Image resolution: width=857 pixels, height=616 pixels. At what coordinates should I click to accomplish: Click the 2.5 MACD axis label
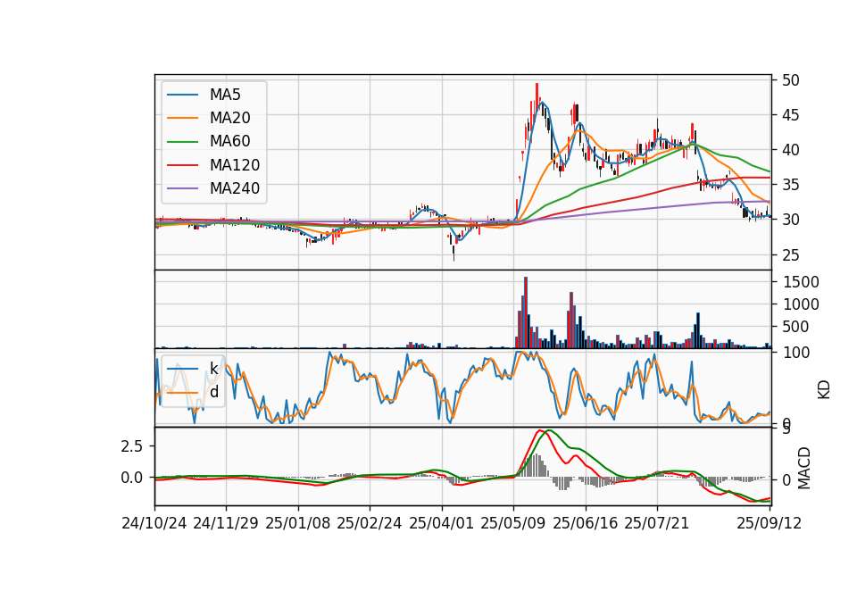click(132, 446)
